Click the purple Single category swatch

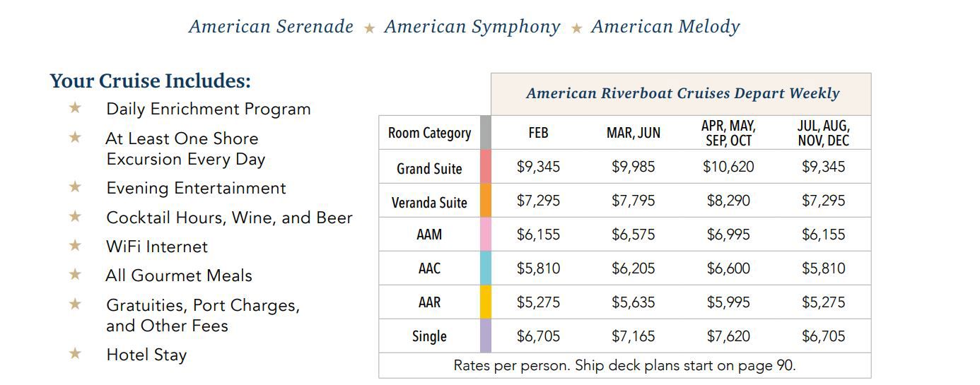(x=485, y=336)
